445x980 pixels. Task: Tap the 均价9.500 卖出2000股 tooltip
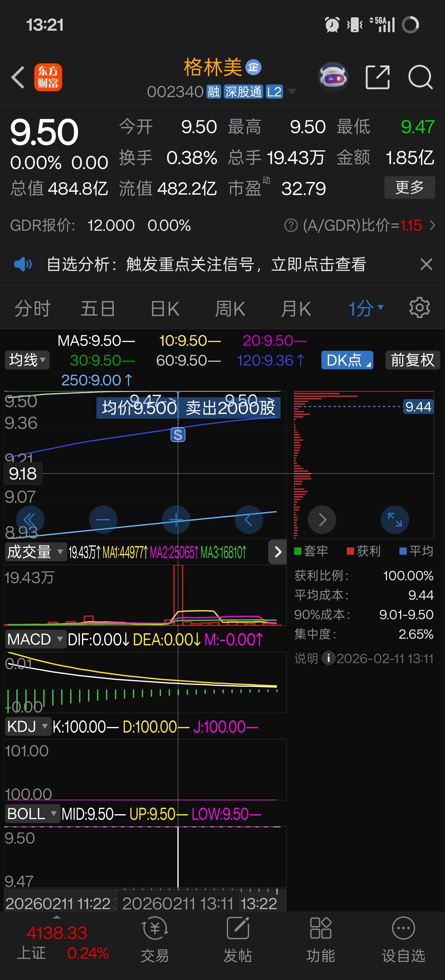[188, 408]
